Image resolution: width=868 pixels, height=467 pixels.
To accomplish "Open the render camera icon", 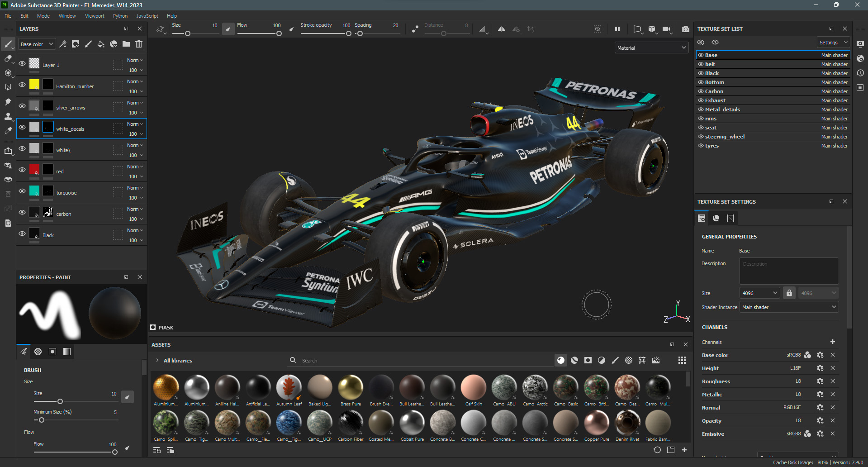I will (686, 29).
